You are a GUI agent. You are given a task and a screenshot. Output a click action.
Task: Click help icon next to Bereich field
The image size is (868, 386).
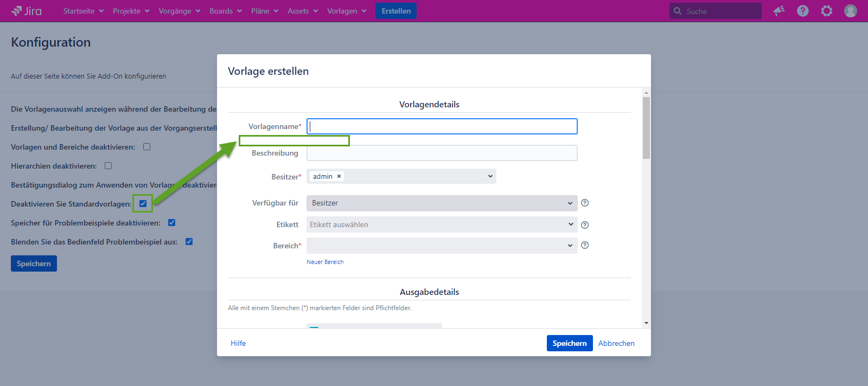585,245
